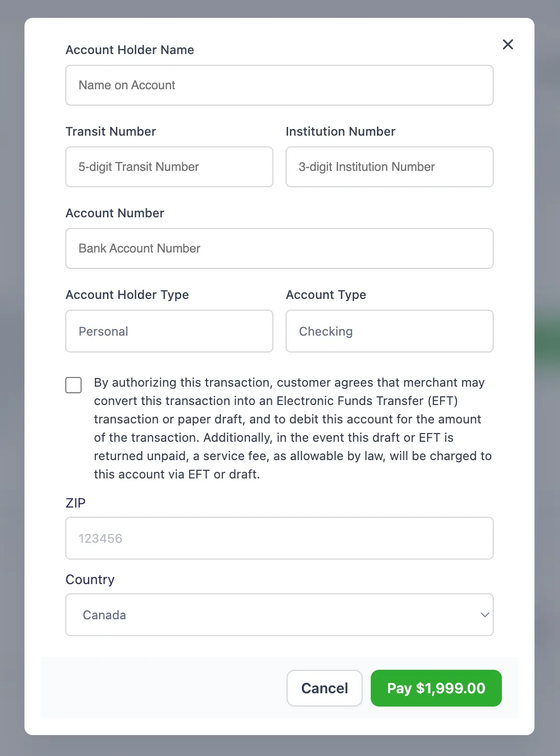Image resolution: width=560 pixels, height=756 pixels.
Task: Select the Bank Account Number field
Action: [279, 248]
